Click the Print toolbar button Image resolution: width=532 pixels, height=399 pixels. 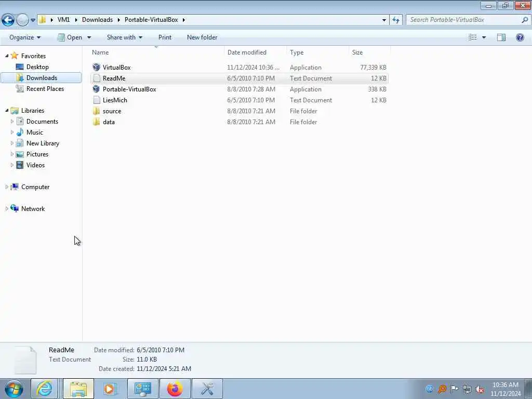pyautogui.click(x=165, y=37)
